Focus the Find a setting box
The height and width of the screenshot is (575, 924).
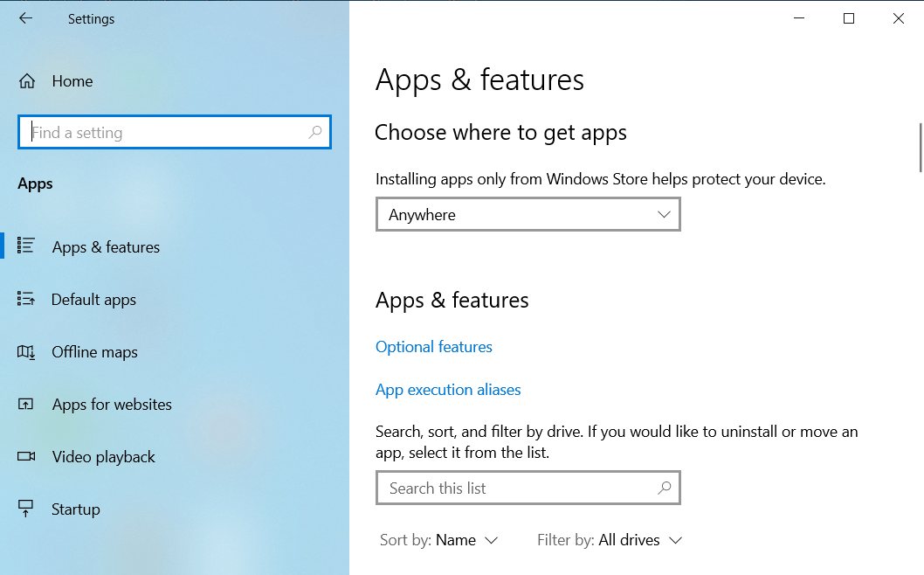[166, 133]
